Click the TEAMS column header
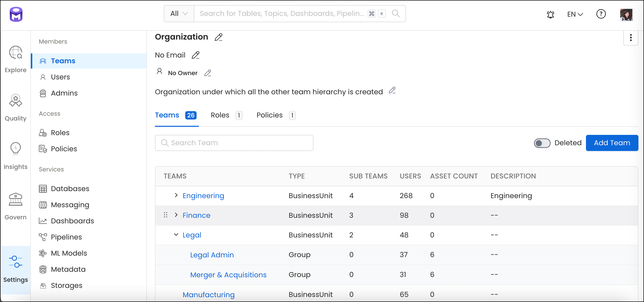Image resolution: width=644 pixels, height=302 pixels. [x=175, y=176]
